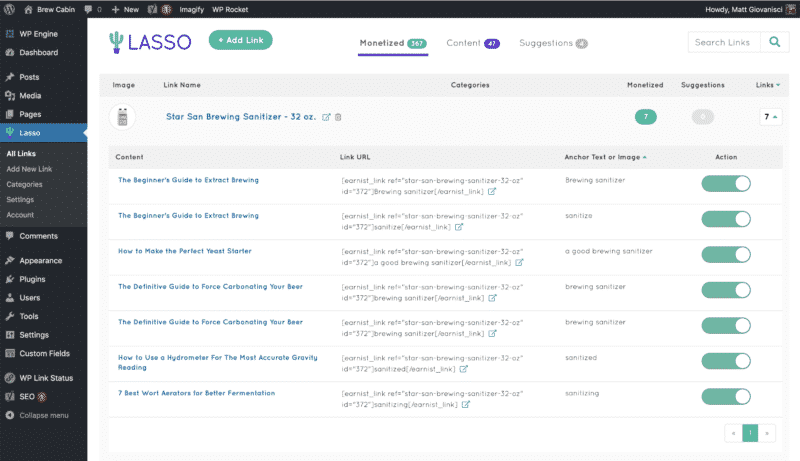
Task: Toggle first Force Carbonating brewing sanitizer switch
Action: pyautogui.click(x=726, y=290)
